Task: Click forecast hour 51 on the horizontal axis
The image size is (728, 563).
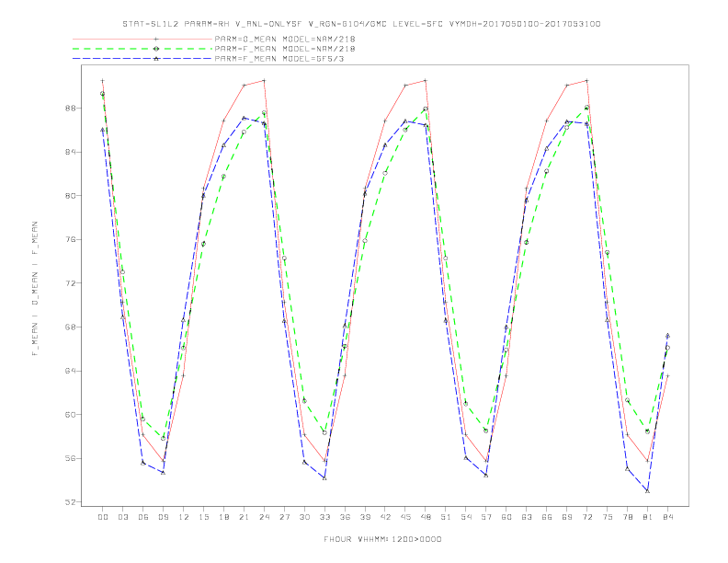Action: click(446, 517)
